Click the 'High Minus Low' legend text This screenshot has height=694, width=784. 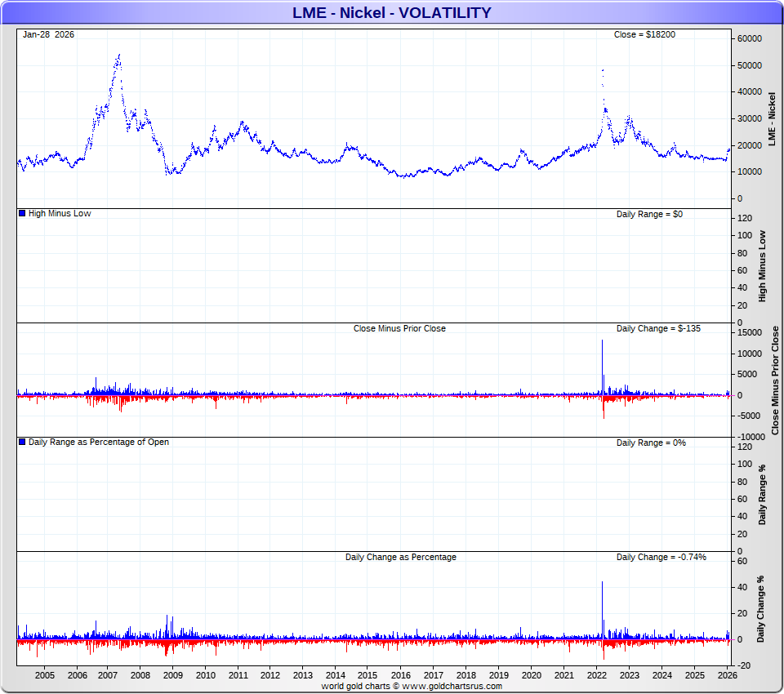pos(60,213)
